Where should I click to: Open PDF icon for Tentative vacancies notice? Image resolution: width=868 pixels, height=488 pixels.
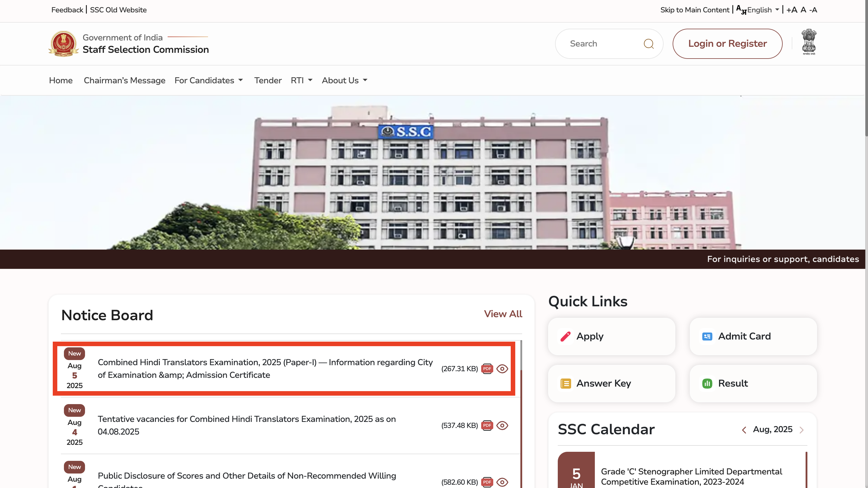tap(487, 425)
